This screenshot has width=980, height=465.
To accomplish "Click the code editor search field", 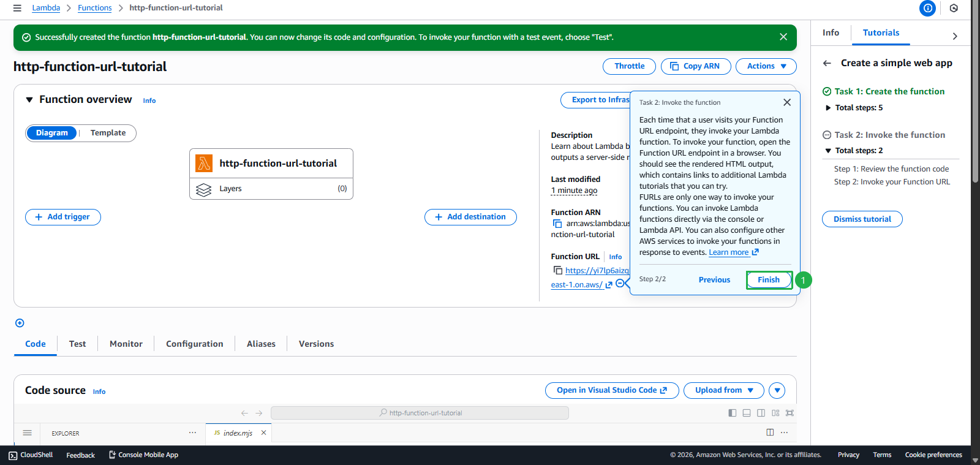I will pyautogui.click(x=420, y=413).
